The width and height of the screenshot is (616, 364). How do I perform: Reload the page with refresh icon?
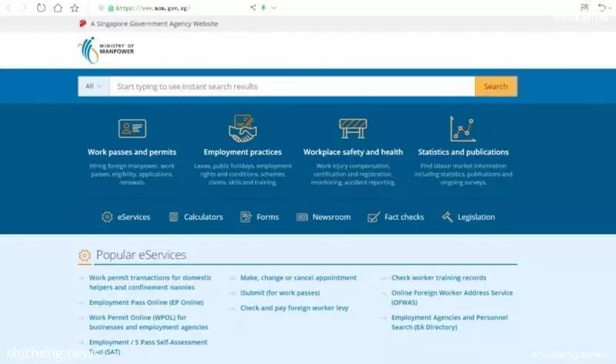(41, 8)
